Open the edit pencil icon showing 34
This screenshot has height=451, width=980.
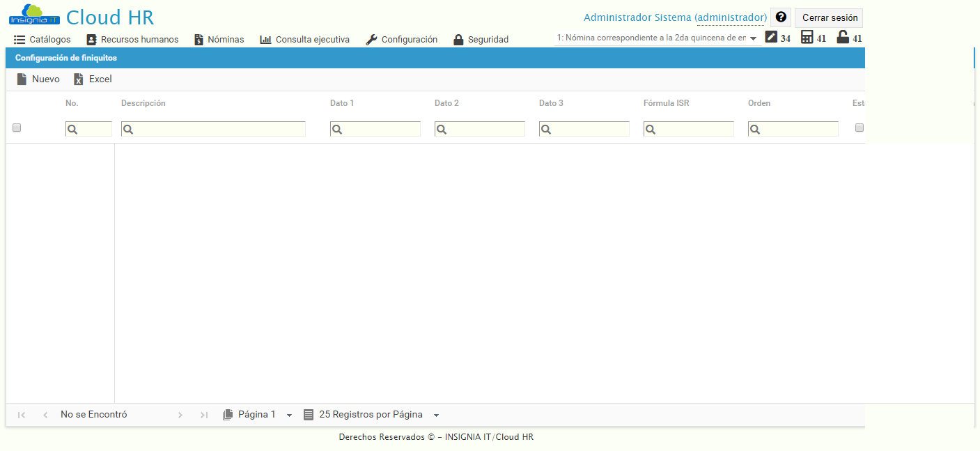coord(770,38)
